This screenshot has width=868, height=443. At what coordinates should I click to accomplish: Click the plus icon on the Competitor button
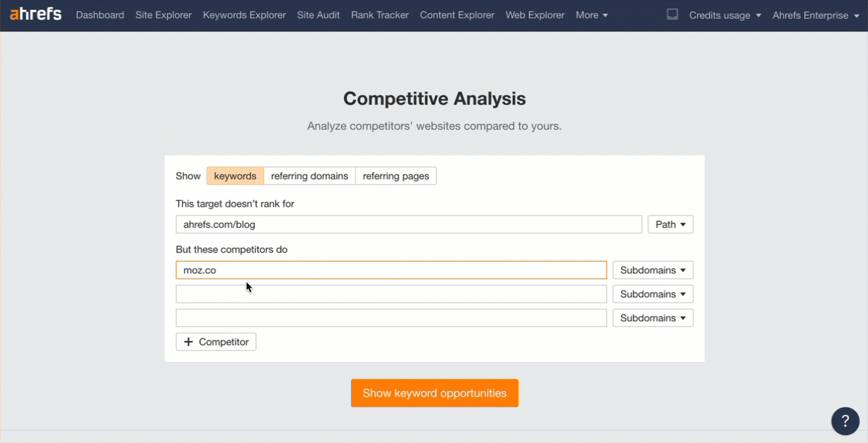point(188,342)
